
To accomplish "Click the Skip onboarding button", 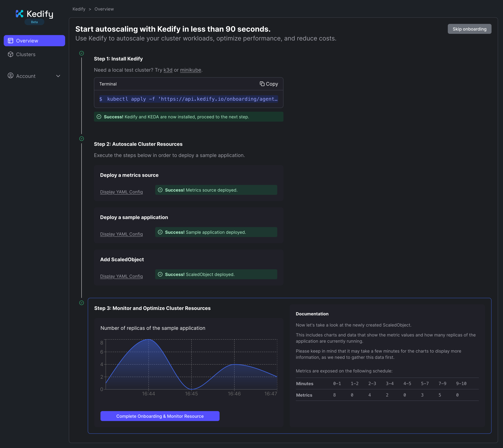I will [469, 29].
